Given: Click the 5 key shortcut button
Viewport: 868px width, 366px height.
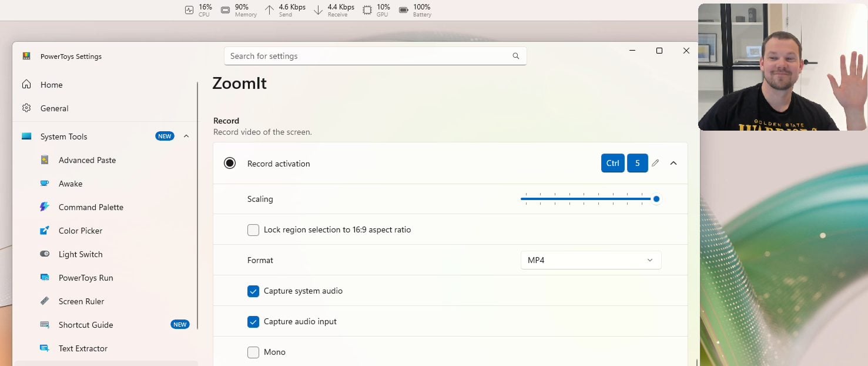Looking at the screenshot, I should [638, 163].
